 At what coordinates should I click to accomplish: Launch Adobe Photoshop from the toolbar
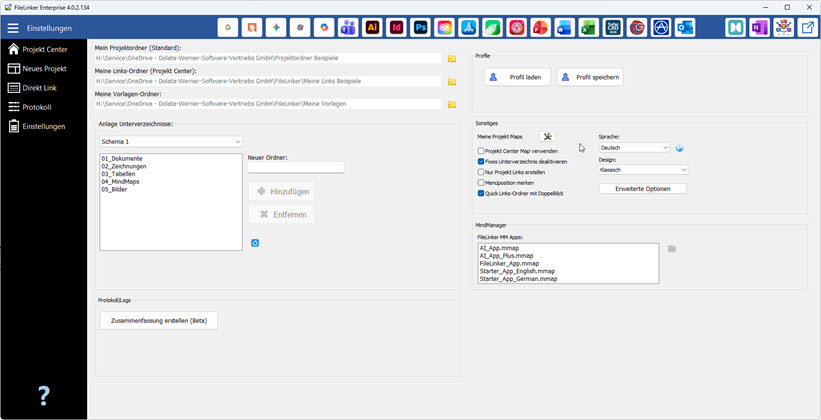pyautogui.click(x=420, y=28)
